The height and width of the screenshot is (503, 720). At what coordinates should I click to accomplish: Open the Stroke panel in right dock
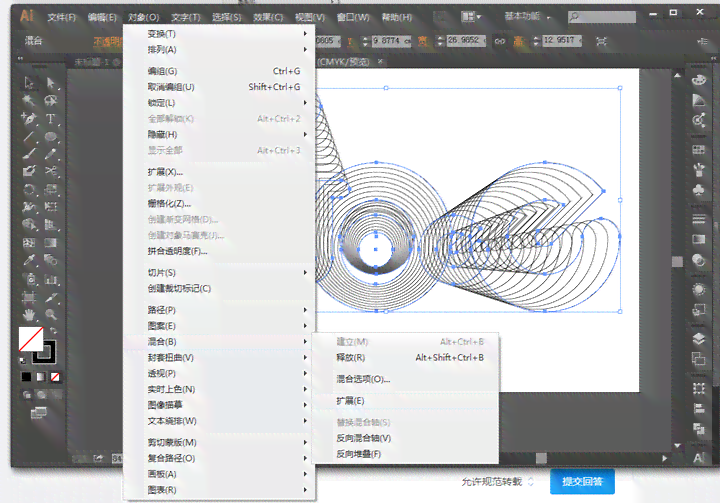click(698, 219)
